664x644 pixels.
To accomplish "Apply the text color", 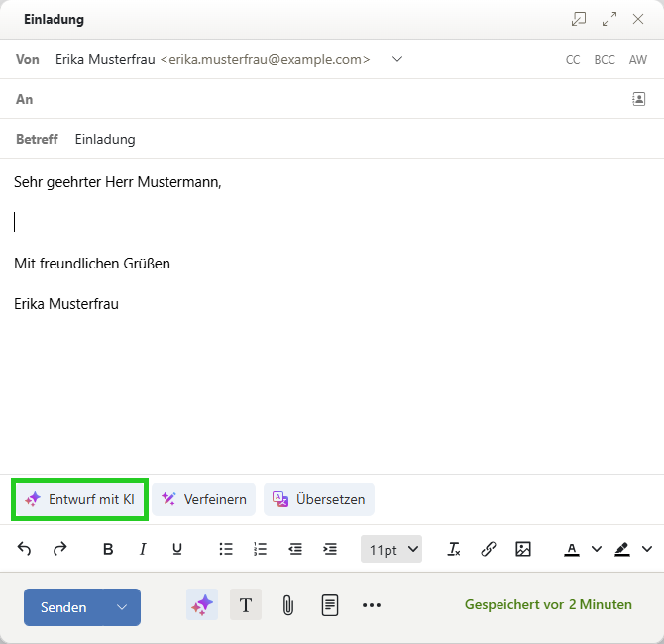I will point(571,549).
